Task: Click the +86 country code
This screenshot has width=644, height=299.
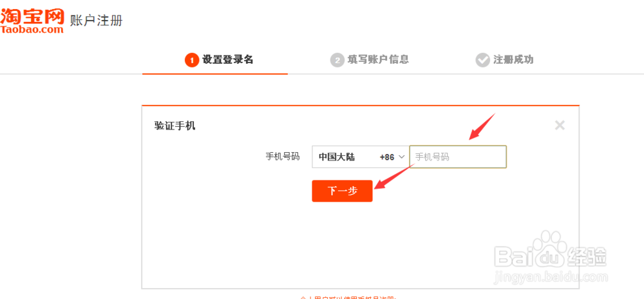Action: (386, 157)
